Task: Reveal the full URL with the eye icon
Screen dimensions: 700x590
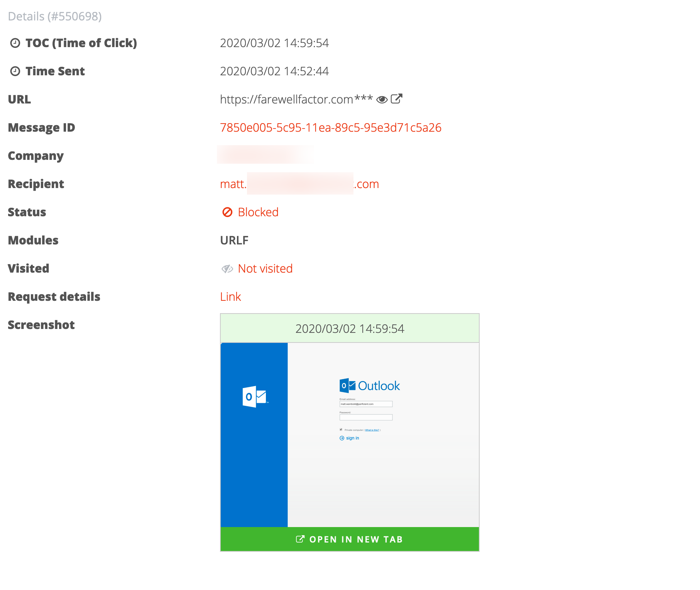Action: point(382,100)
